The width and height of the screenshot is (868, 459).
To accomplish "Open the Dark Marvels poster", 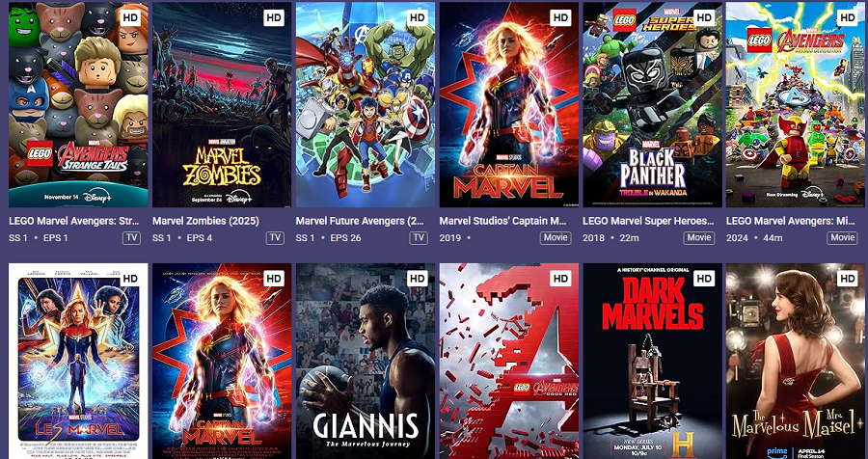I will (652, 361).
